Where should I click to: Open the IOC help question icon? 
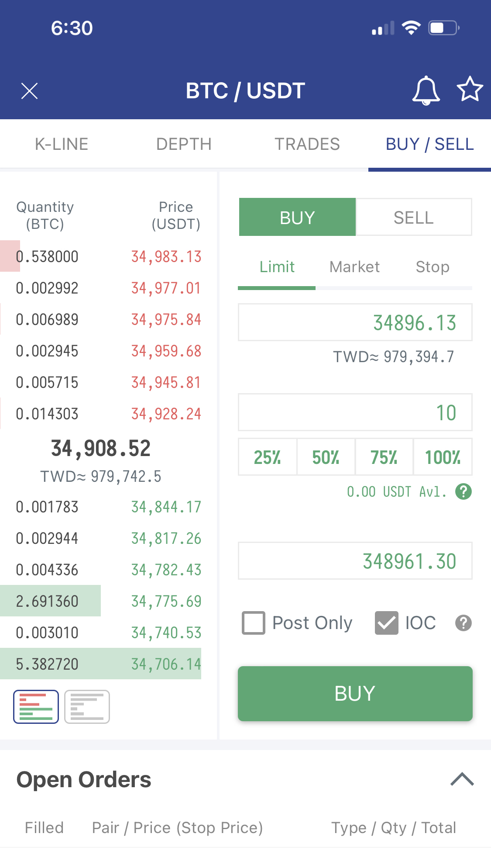(x=463, y=623)
